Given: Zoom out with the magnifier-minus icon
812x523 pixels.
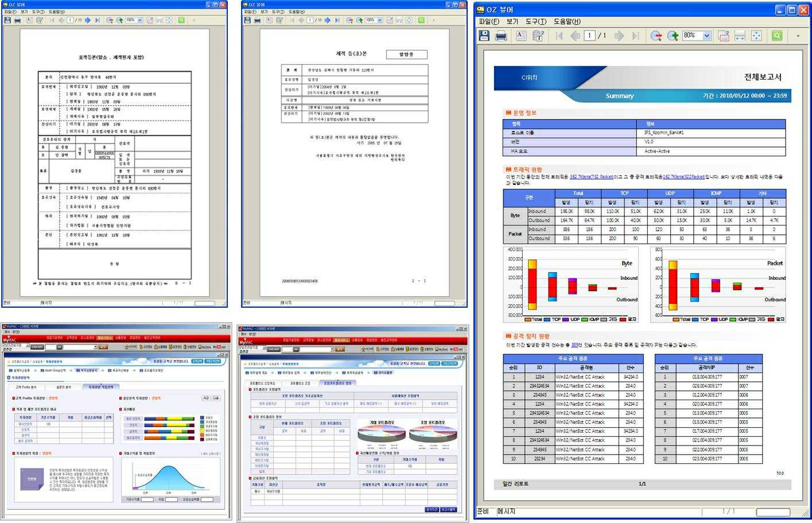Looking at the screenshot, I should click(x=656, y=36).
